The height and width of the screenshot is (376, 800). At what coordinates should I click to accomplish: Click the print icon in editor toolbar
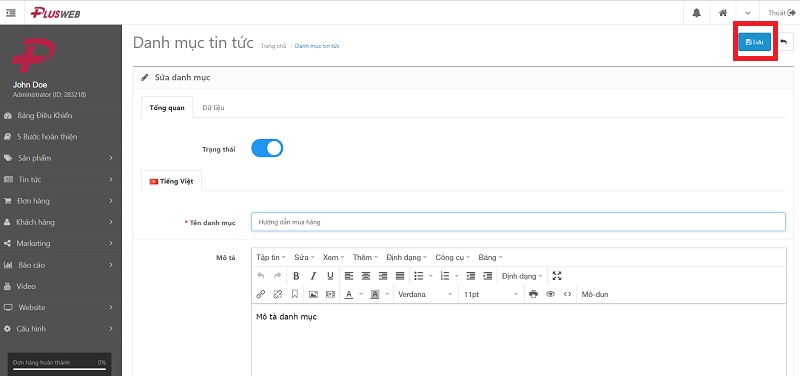(x=534, y=294)
